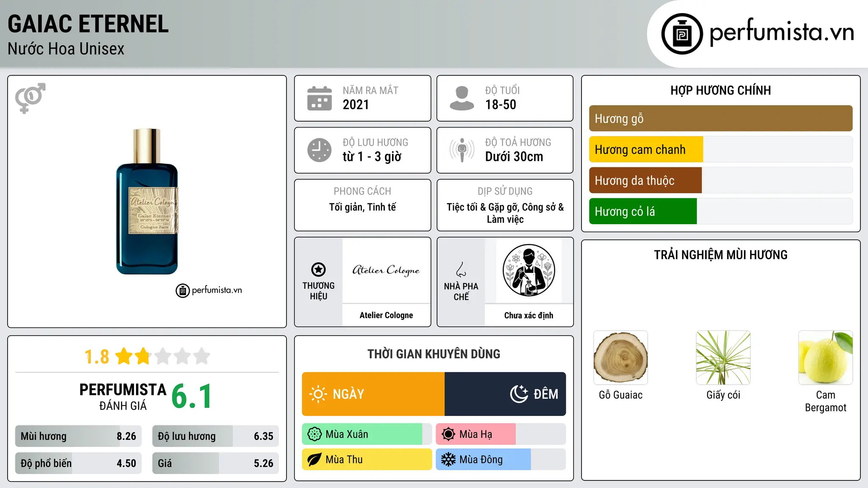Click the perfumista.vn header wordmark
The height and width of the screenshot is (488, 868).
pyautogui.click(x=782, y=32)
